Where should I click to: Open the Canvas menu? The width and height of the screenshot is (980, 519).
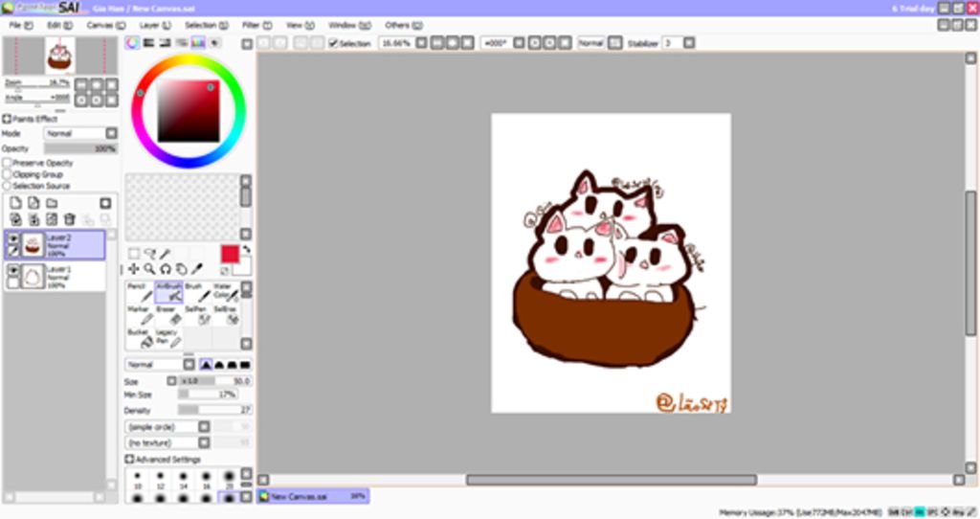pos(105,25)
